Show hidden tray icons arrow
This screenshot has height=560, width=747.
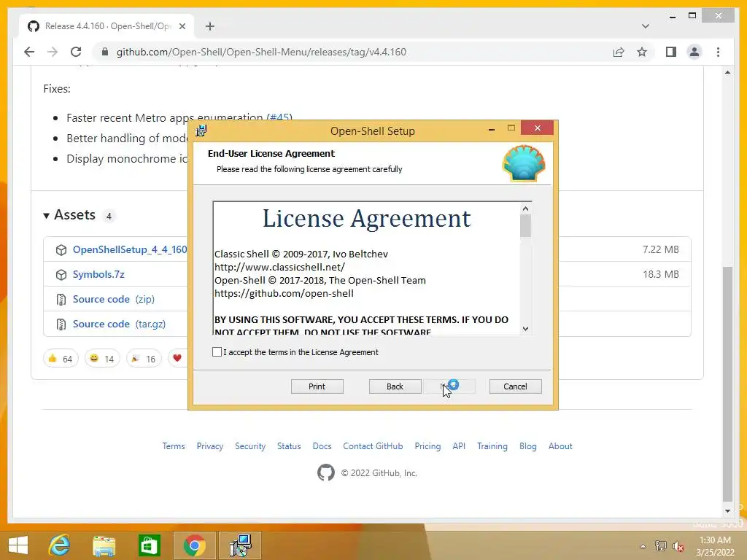coord(643,546)
